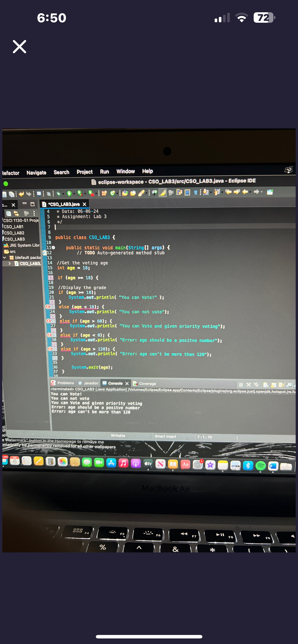Open Spotify from the Dock

point(260,465)
